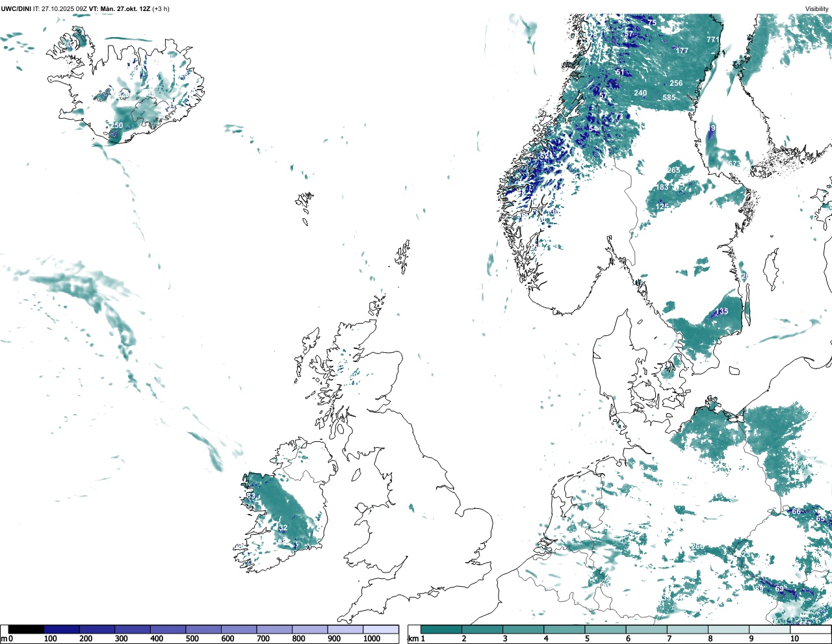Select the 9–10 km palest swatch
The image size is (832, 644).
click(770, 629)
